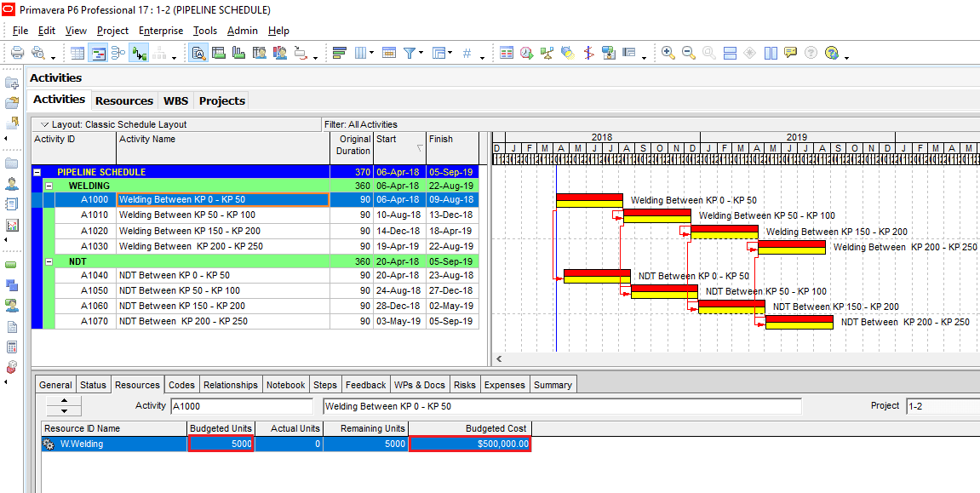Open the Expenses details tab

click(504, 385)
